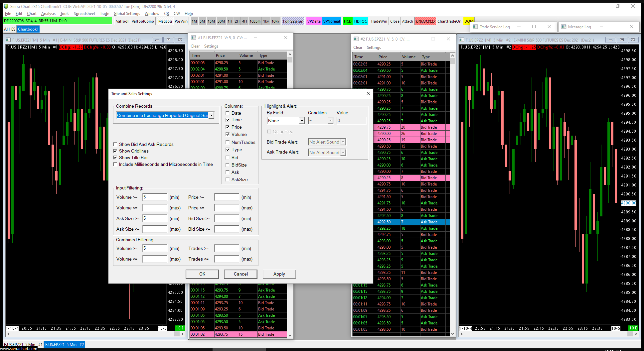
Task: Uncheck the Time column checkbox
Action: [228, 120]
